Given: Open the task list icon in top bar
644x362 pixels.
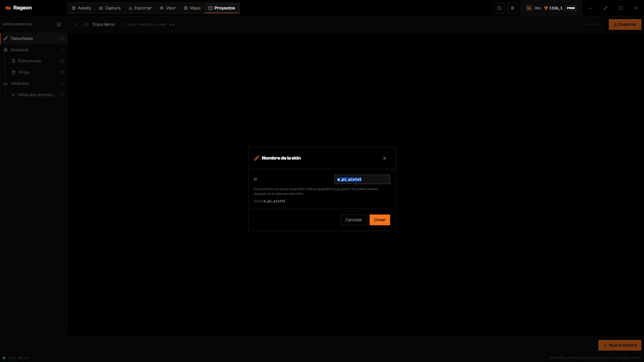Looking at the screenshot, I should pyautogui.click(x=499, y=8).
